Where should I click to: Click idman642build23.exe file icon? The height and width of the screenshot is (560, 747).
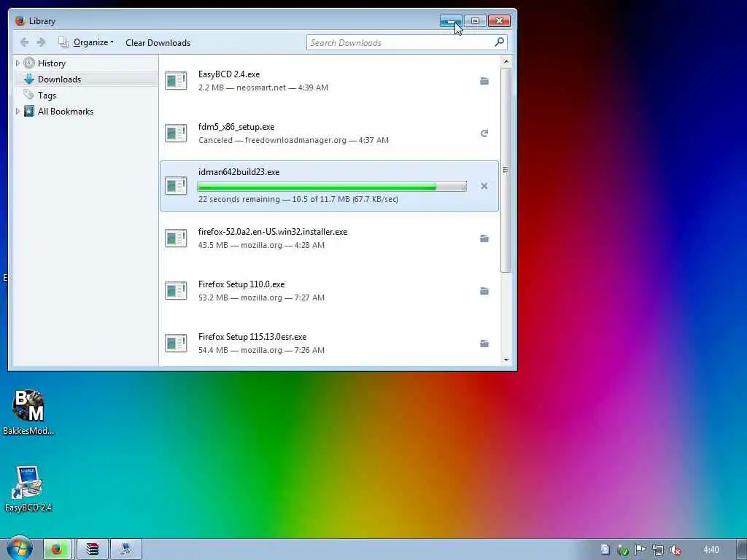176,186
